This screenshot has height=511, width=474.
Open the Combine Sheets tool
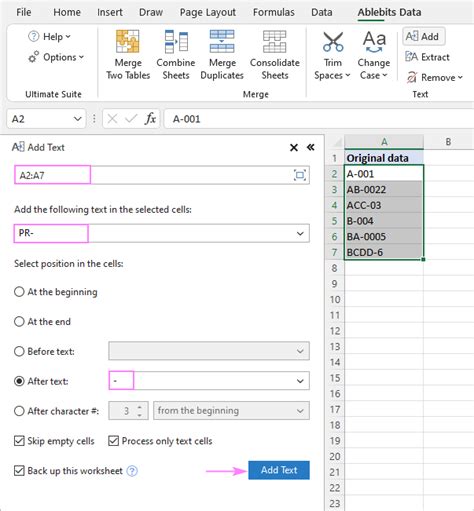click(x=176, y=55)
